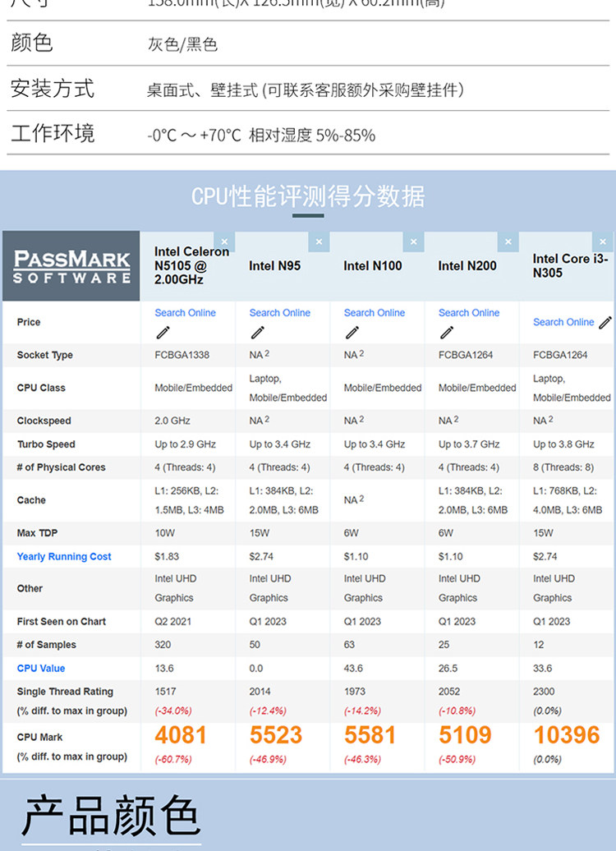616x851 pixels.
Task: Click single thread rating 2014
Action: [260, 692]
